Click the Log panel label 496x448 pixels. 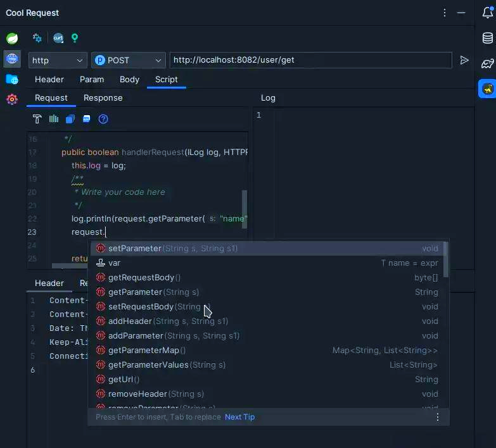click(x=268, y=98)
